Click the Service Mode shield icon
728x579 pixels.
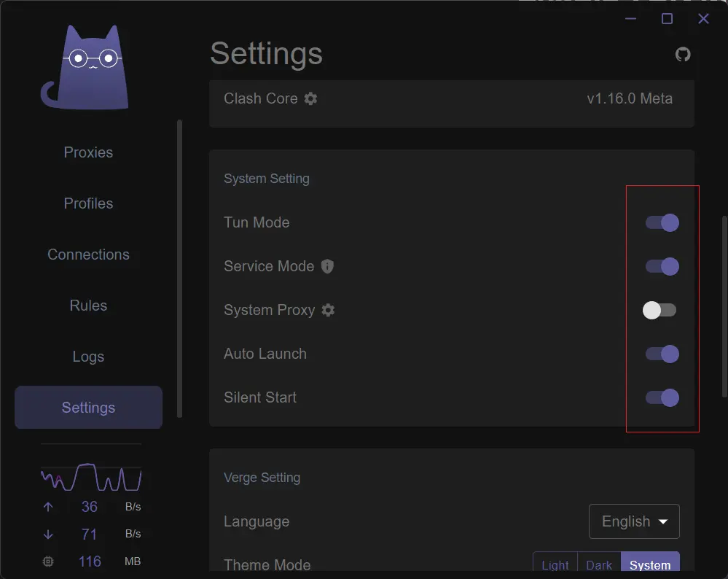(328, 266)
